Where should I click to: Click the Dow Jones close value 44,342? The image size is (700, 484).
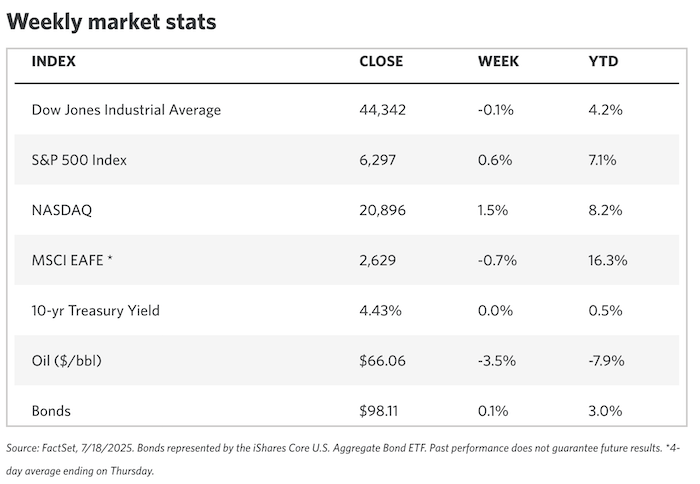pos(384,110)
